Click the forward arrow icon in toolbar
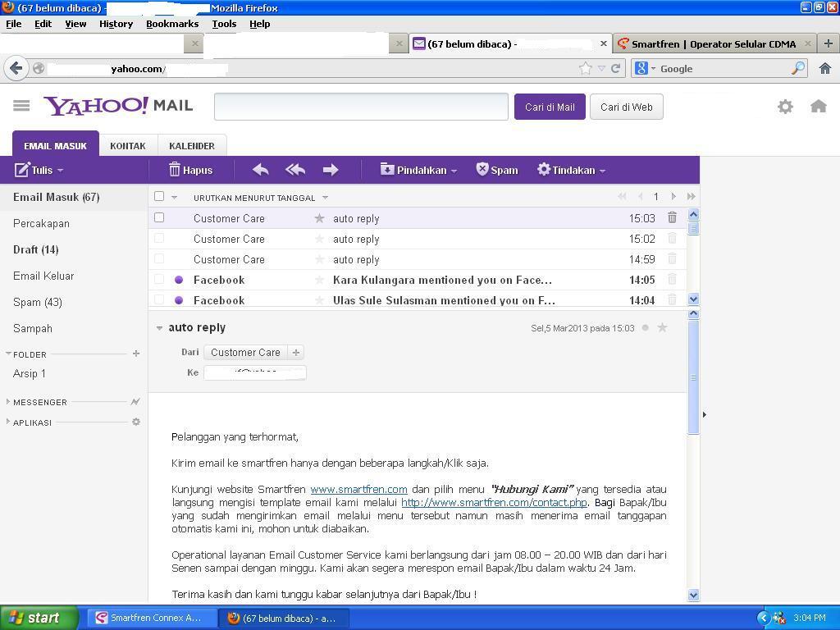Viewport: 840px width, 630px height. tap(331, 170)
